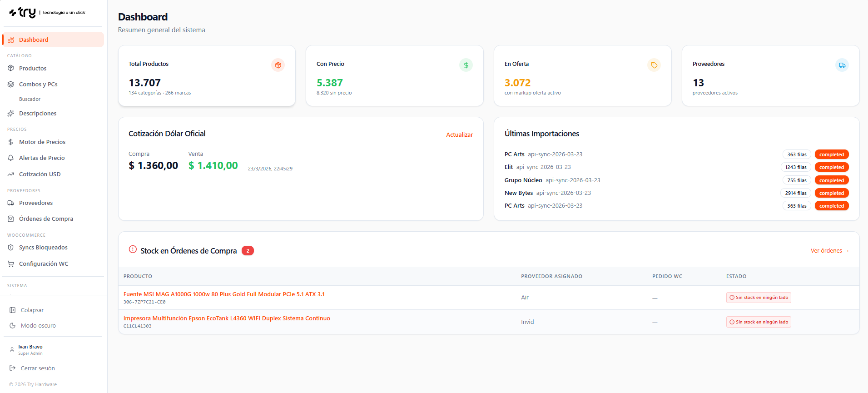Click the alert icon beside Stock en Órdenes
Viewport: 868px width, 393px height.
click(x=133, y=249)
